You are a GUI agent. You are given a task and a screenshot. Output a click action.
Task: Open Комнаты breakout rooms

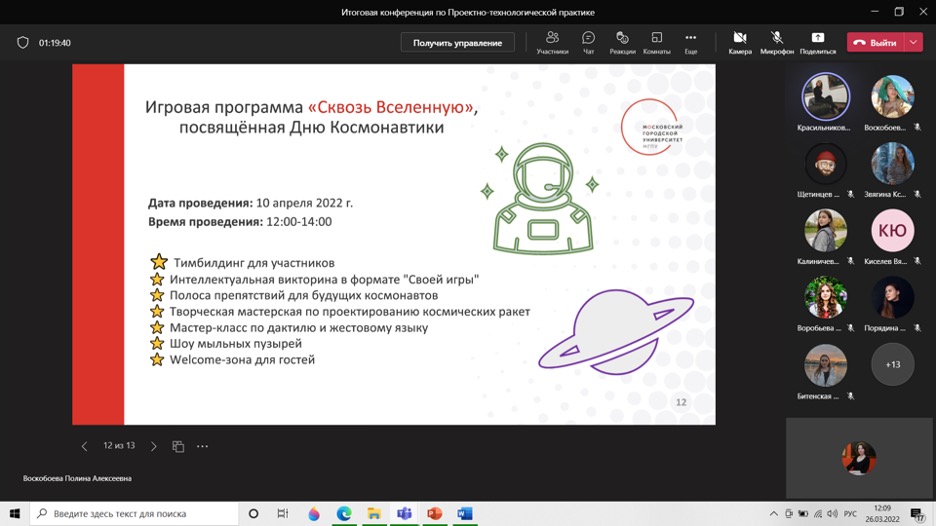click(x=656, y=42)
